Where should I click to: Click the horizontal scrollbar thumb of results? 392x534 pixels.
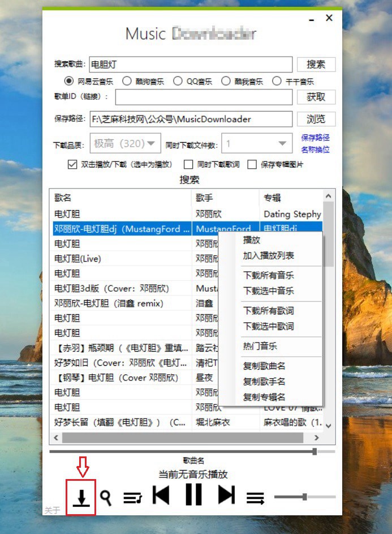click(x=182, y=438)
